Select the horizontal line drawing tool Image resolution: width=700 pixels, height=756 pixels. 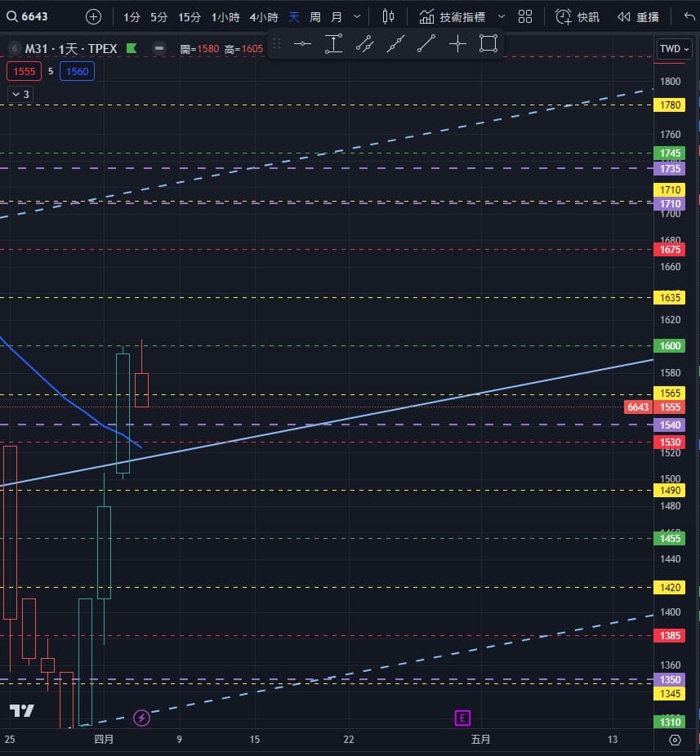(302, 44)
